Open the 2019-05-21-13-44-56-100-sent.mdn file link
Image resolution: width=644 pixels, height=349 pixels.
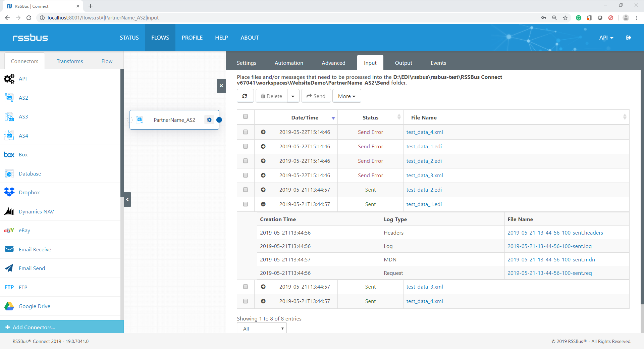coord(551,259)
